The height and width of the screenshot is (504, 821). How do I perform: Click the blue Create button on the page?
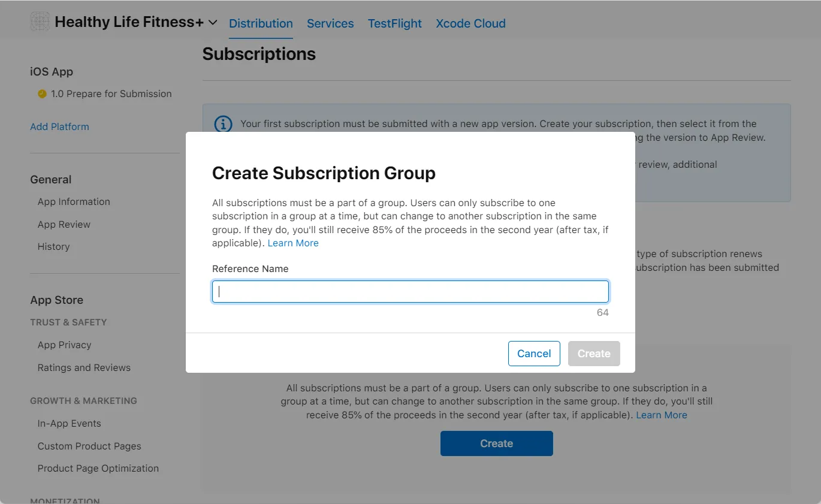[496, 443]
